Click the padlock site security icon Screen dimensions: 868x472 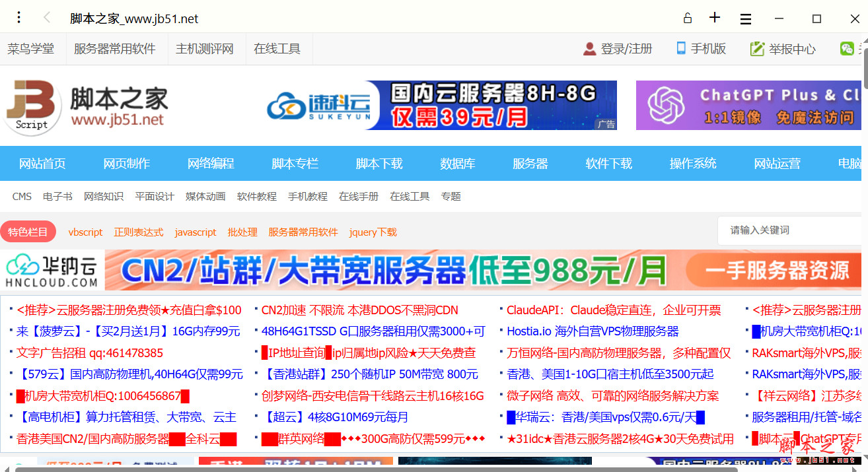tap(687, 18)
